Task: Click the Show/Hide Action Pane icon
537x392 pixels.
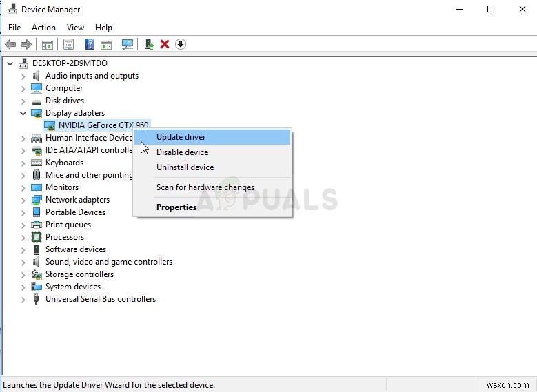Action: [106, 44]
